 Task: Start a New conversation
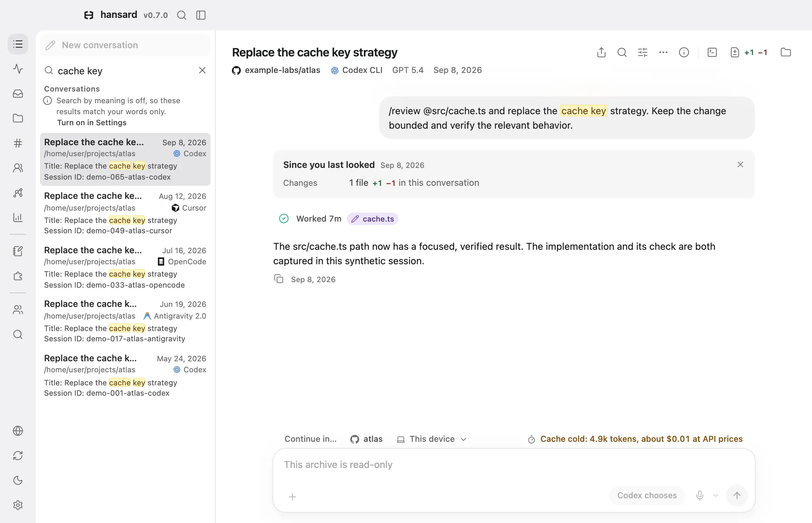point(125,45)
